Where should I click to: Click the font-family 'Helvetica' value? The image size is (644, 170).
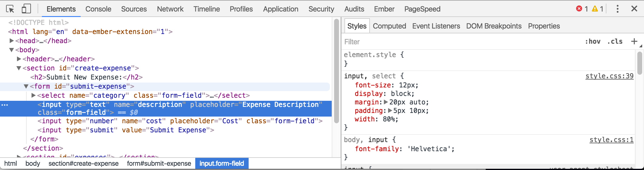coord(428,149)
